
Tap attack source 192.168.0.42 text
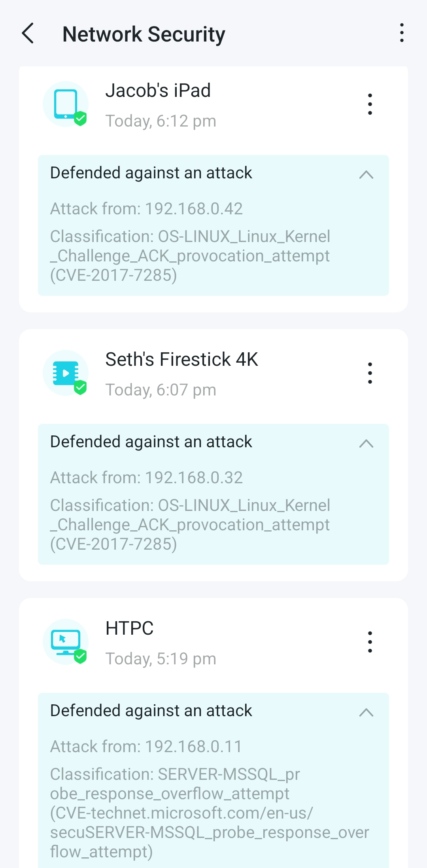coord(146,209)
